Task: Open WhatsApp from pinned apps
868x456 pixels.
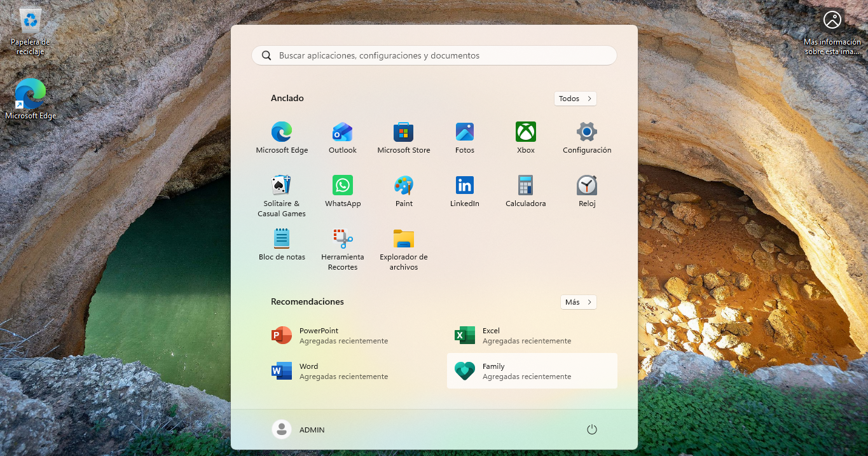Action: pyautogui.click(x=343, y=191)
